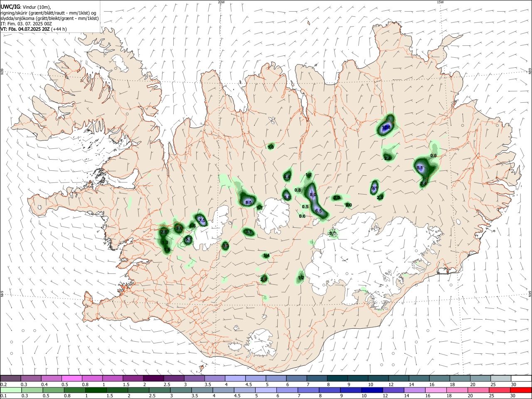
Task: Click the 3.4 value below the 8.1 cell
Action: click(424, 183)
